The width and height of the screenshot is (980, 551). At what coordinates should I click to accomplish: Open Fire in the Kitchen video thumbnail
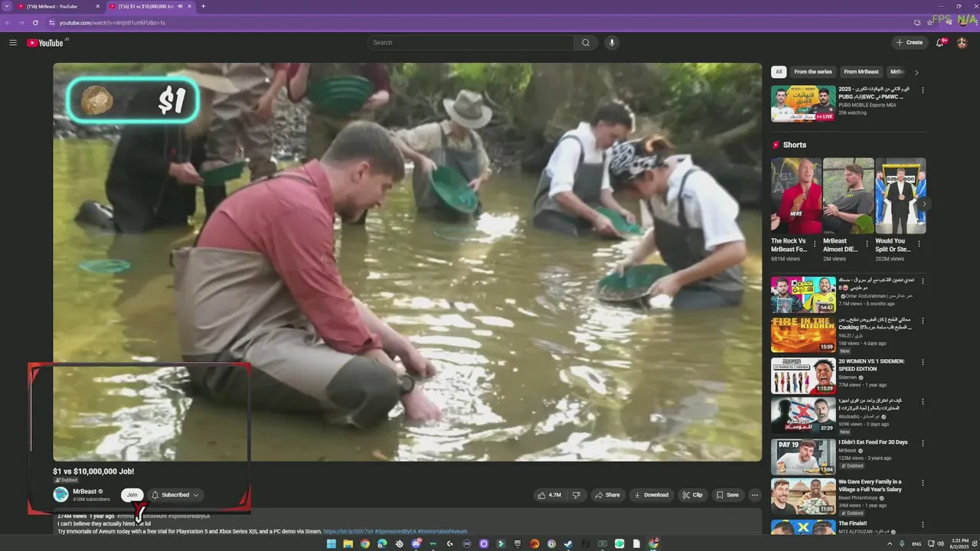tap(803, 334)
